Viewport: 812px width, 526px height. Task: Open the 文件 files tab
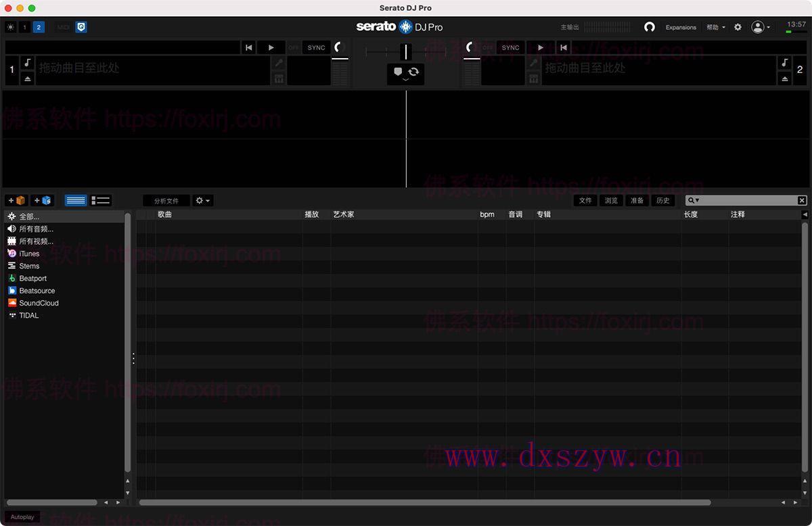click(x=586, y=201)
